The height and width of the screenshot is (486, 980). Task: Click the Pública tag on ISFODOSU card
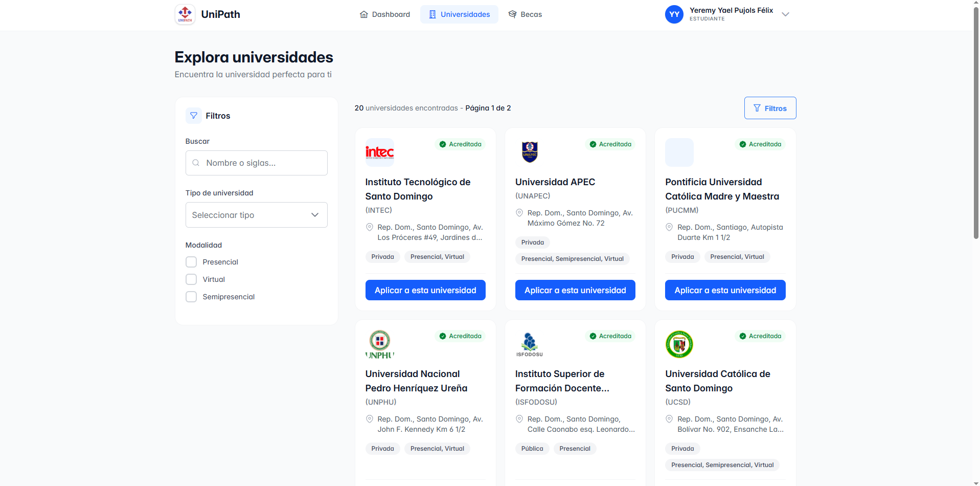(532, 449)
